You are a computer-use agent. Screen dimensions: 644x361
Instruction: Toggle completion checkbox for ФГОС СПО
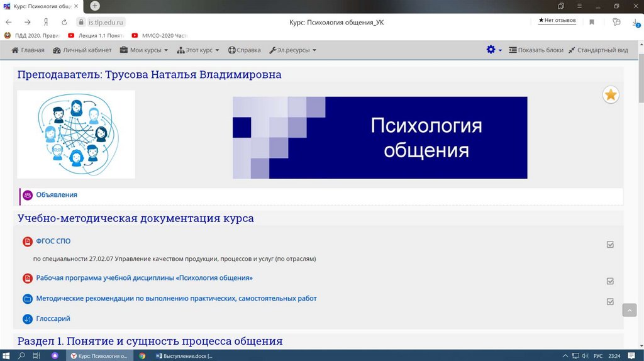tap(610, 245)
